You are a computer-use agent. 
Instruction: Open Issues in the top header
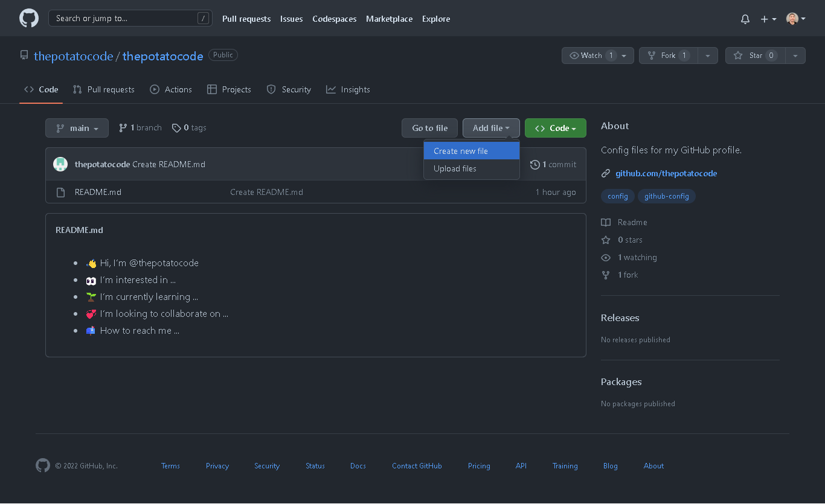click(x=292, y=19)
